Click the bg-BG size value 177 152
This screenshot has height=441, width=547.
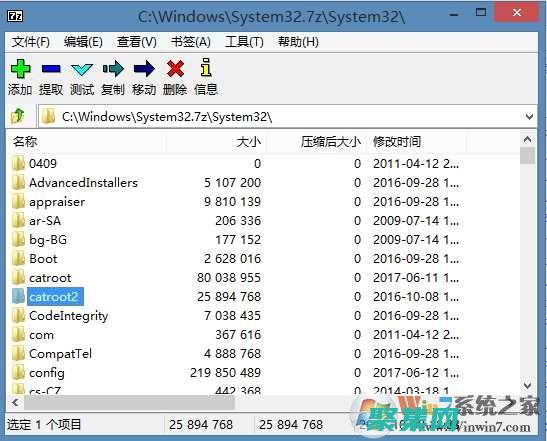coord(238,240)
